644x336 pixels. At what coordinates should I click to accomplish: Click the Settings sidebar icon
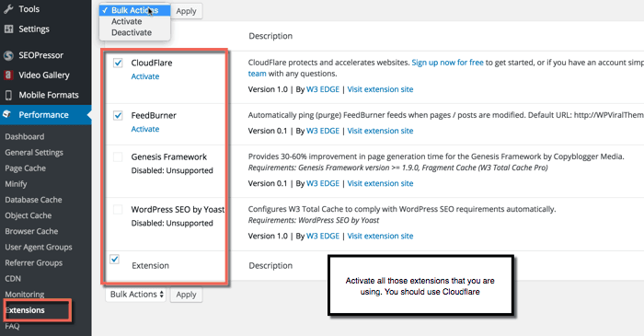[8, 29]
